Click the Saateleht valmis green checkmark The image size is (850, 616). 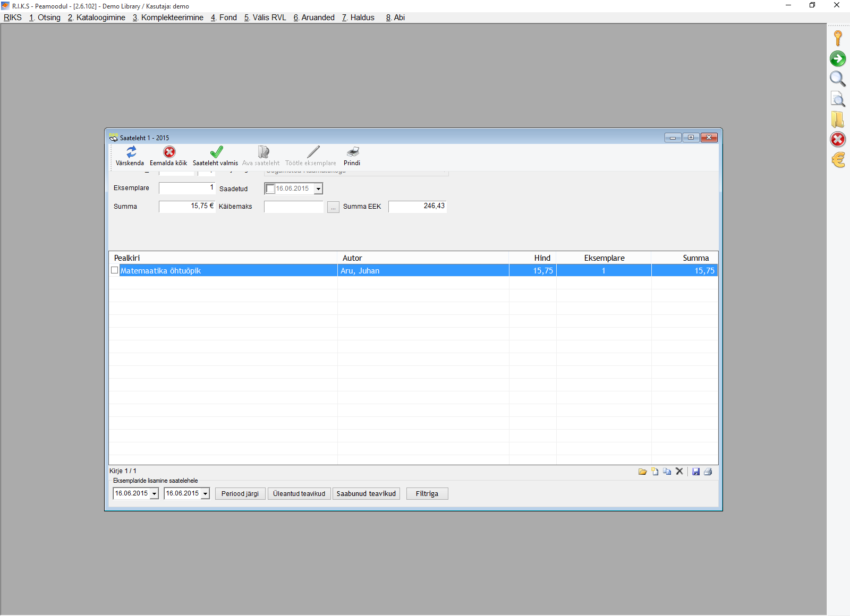216,152
